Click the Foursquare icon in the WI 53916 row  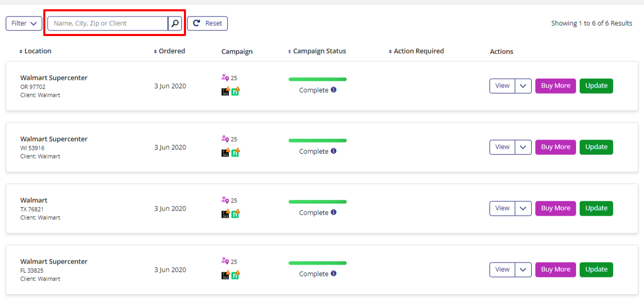tap(226, 152)
